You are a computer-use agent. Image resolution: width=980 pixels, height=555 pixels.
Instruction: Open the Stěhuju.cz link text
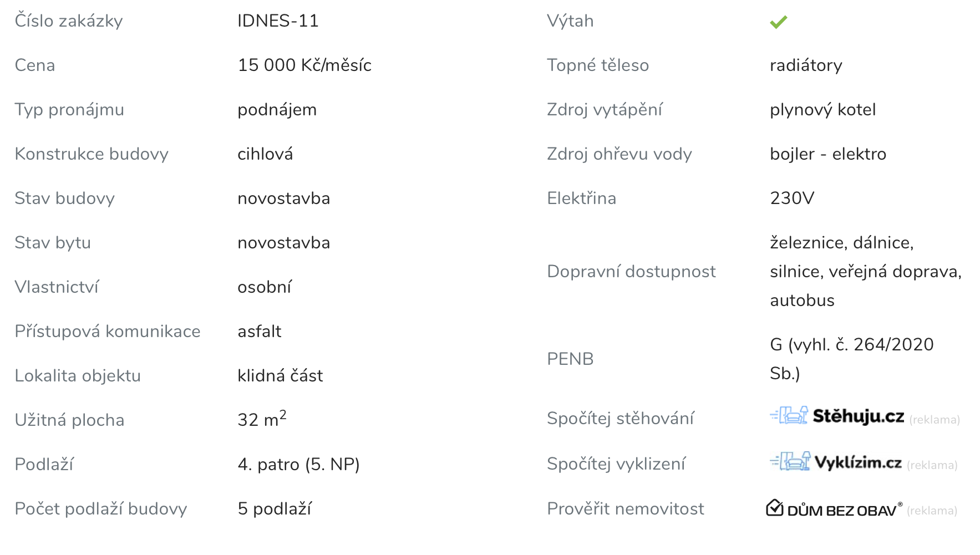coord(858,416)
